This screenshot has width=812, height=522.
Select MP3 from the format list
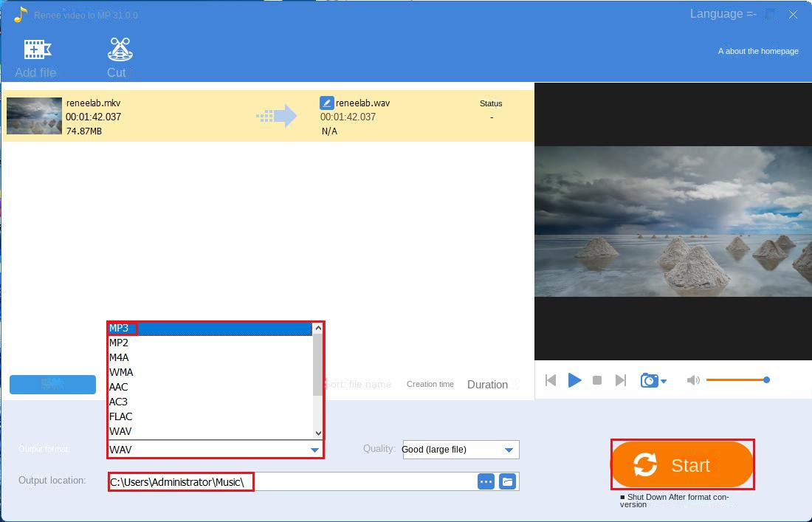pos(119,329)
